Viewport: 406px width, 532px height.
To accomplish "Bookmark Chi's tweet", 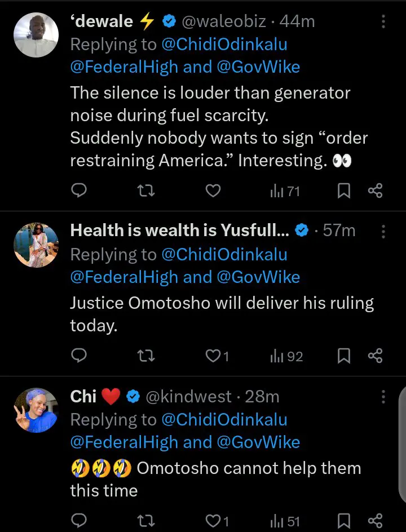I will pos(343,522).
